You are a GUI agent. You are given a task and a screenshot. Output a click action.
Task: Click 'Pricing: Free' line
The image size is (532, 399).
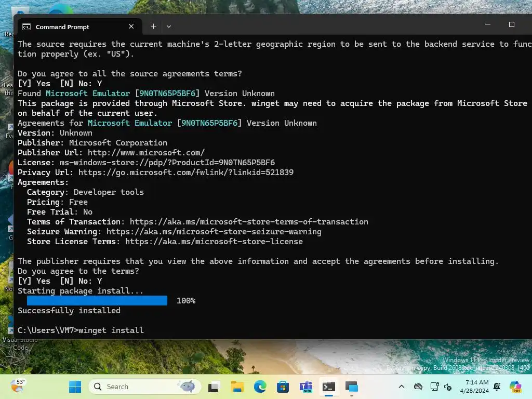click(x=57, y=202)
